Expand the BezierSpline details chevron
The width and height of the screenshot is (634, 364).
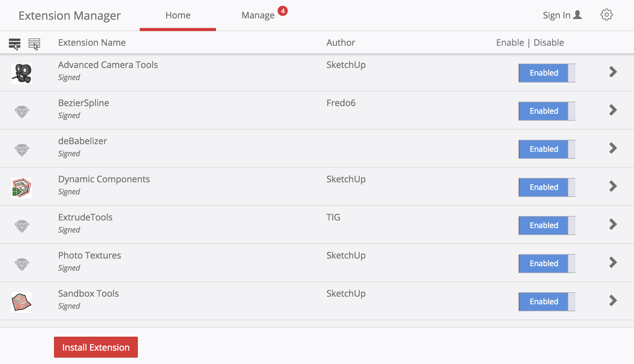point(613,110)
